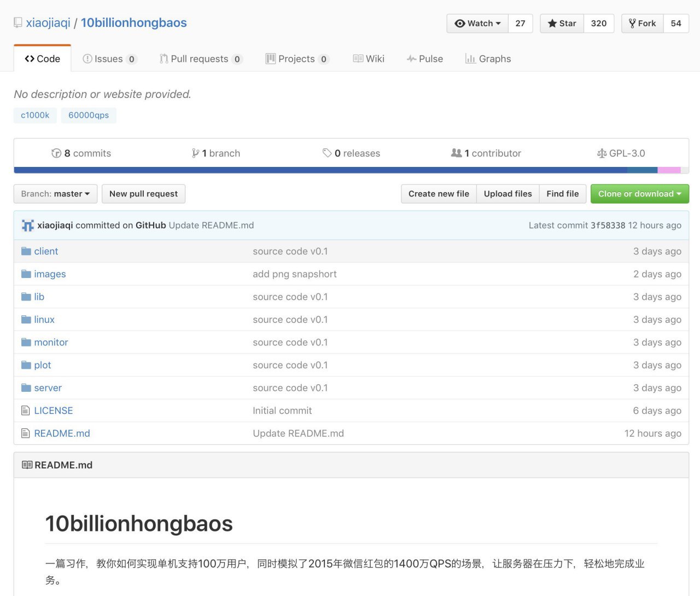View the 320 stargazers count
This screenshot has height=596, width=700.
click(599, 24)
